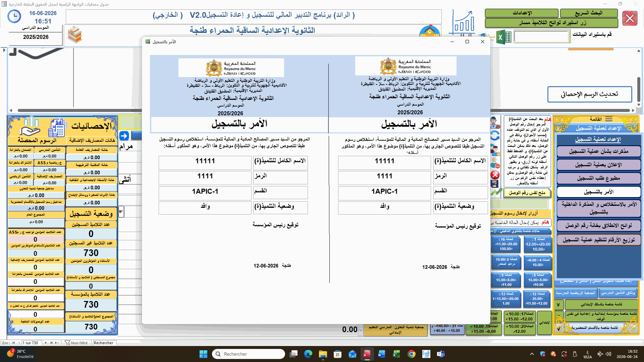Go to next record arrow in navigation bar
The image size is (644, 362).
tap(46, 343)
